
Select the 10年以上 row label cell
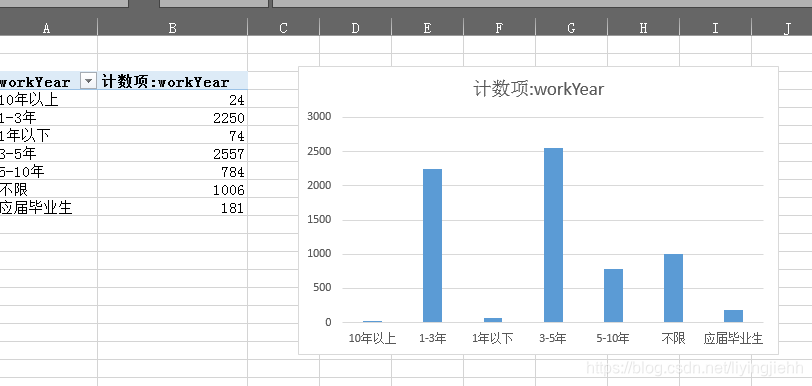pos(49,98)
